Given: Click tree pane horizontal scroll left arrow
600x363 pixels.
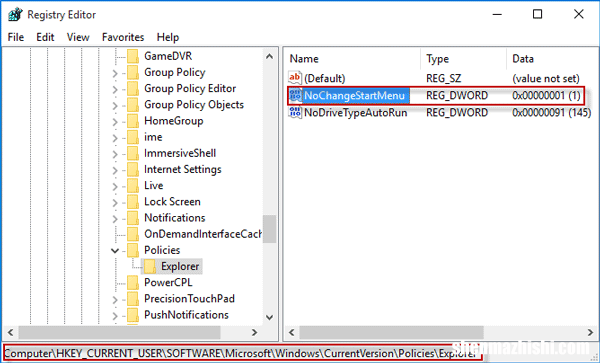Looking at the screenshot, I should (x=10, y=332).
